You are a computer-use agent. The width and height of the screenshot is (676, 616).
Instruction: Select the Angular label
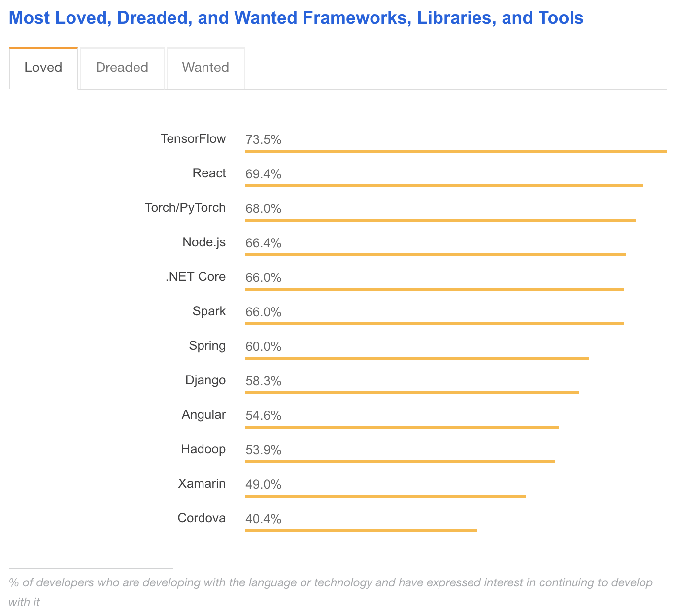[x=204, y=415]
